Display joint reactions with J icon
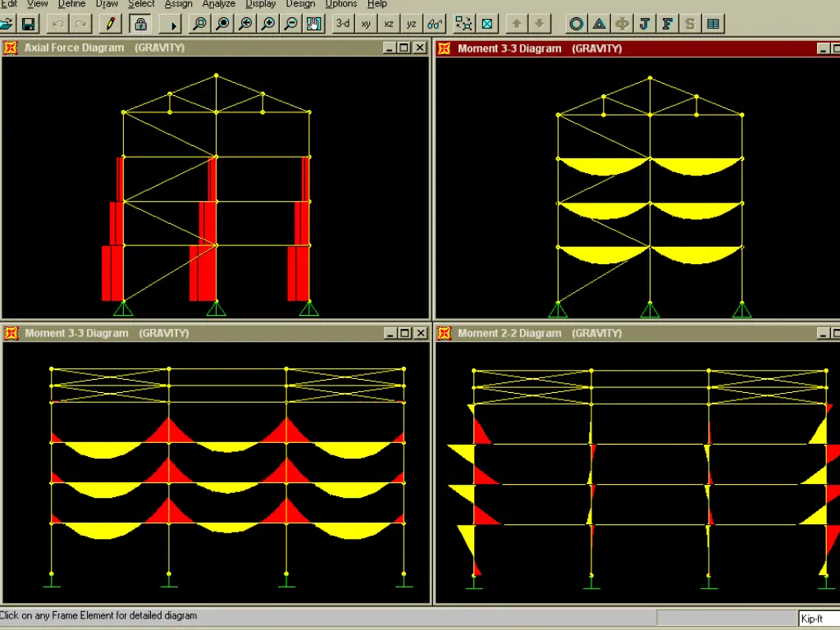 pyautogui.click(x=645, y=24)
